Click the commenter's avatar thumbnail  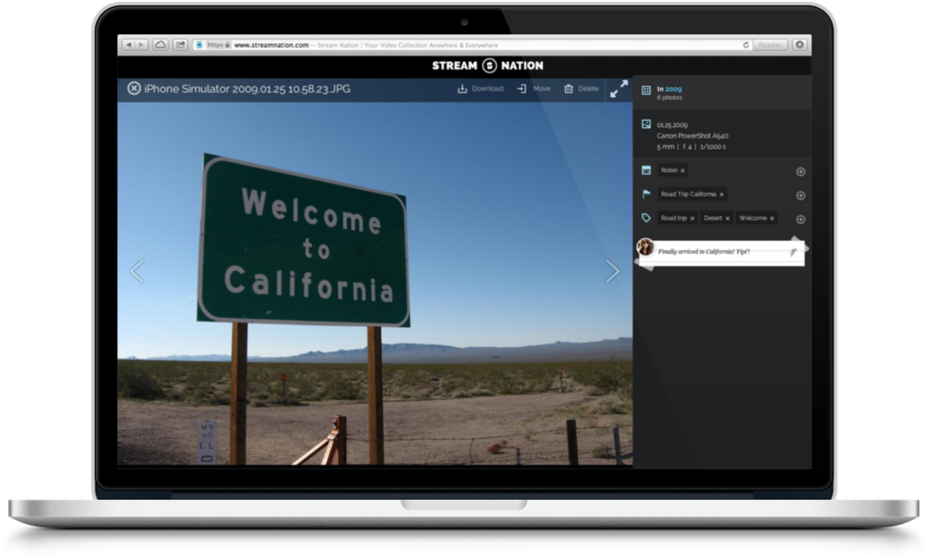click(646, 247)
